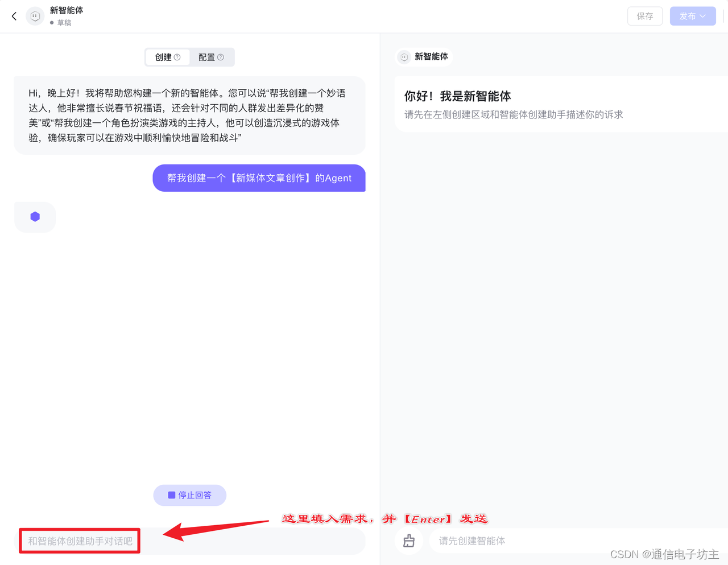Click the draft status dot beside 草稿

53,23
